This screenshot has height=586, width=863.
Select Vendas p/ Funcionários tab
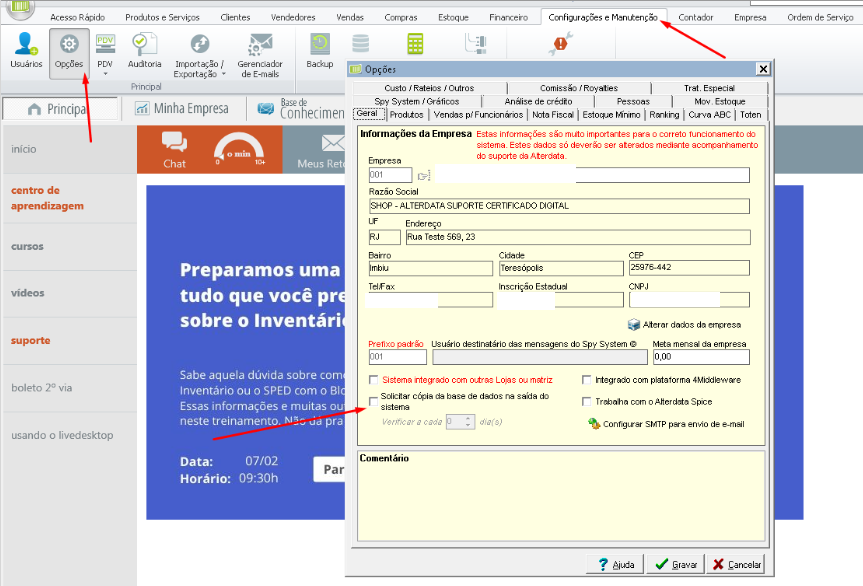tap(478, 114)
